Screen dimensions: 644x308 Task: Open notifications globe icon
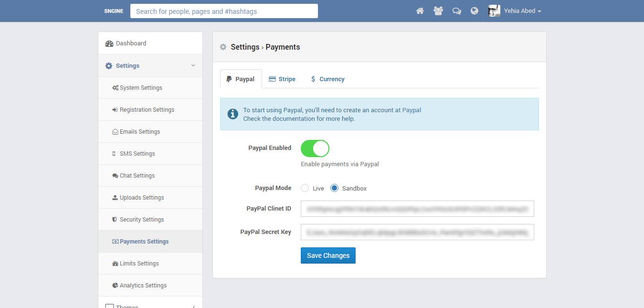coord(474,11)
